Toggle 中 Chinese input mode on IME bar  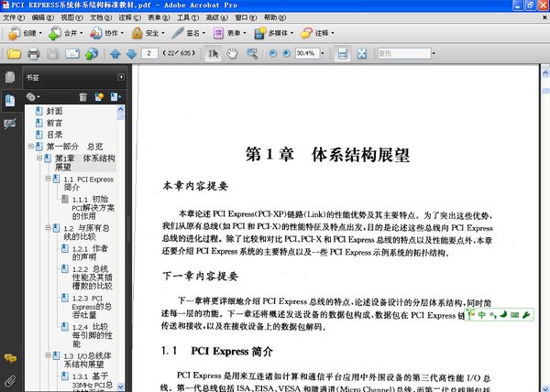(482, 315)
